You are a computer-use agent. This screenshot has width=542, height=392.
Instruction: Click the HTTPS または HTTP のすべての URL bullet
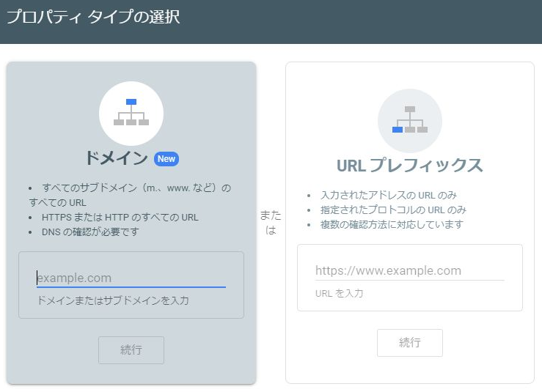tap(120, 217)
